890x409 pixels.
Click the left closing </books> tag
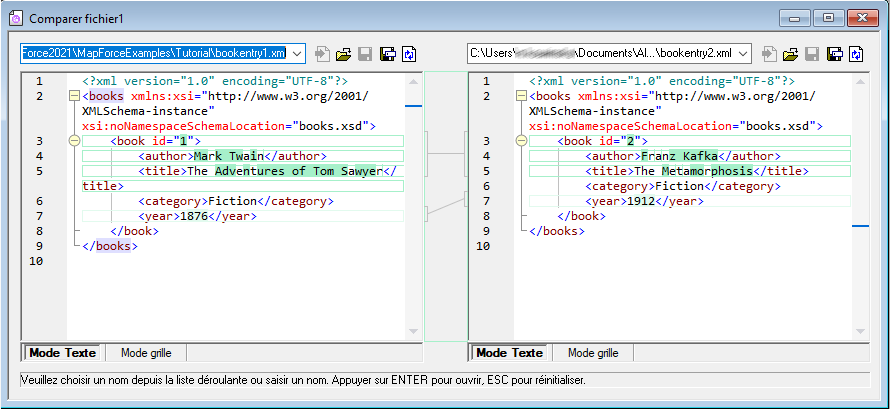[x=110, y=246]
